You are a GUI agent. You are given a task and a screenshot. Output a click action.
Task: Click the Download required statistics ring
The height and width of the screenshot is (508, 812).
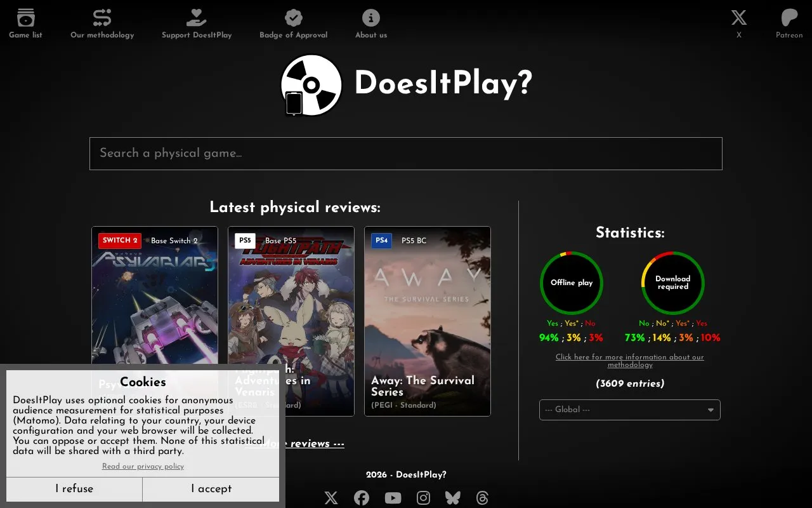click(x=673, y=283)
